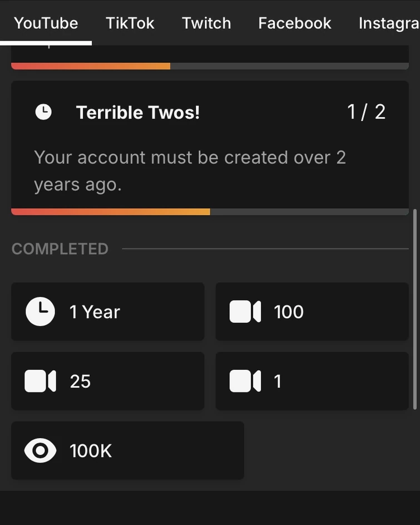Open the Twitch tab
This screenshot has height=525, width=420.
[x=206, y=22]
